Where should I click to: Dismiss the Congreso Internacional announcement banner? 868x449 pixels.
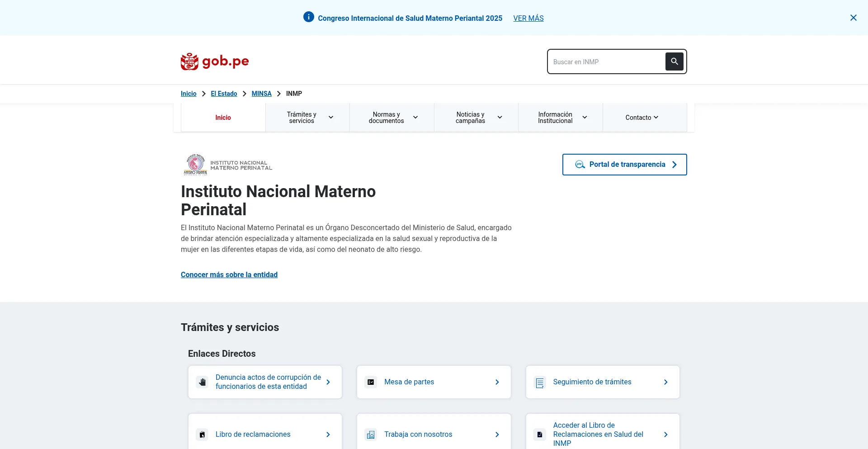[x=853, y=18]
